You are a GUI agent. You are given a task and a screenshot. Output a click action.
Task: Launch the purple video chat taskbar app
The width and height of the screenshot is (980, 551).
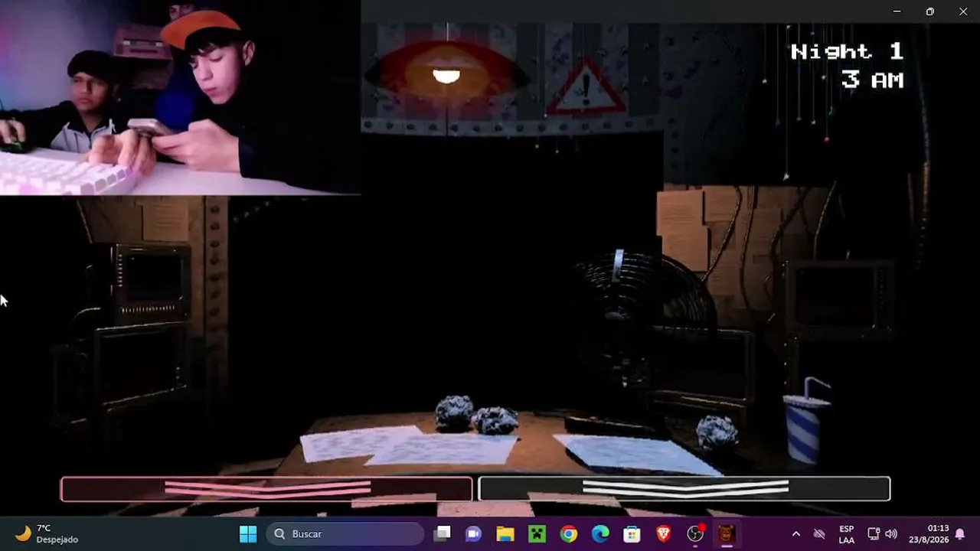(474, 533)
